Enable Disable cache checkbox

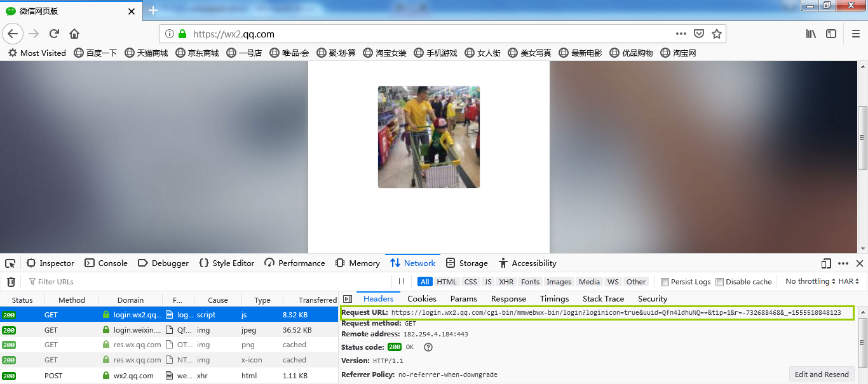pos(720,282)
